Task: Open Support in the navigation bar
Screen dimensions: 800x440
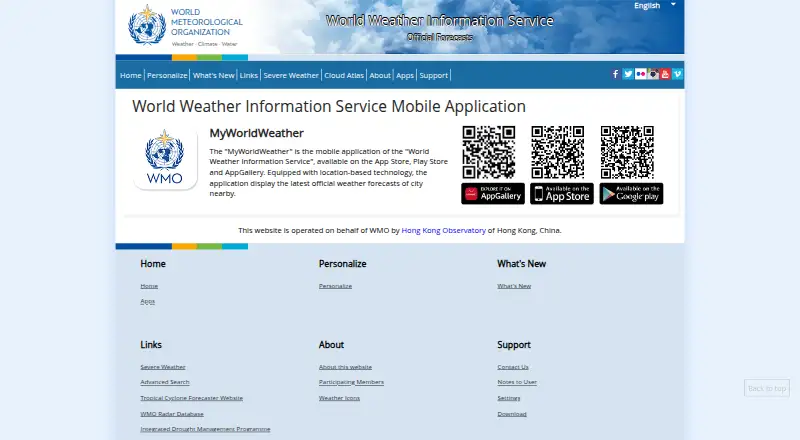Action: click(433, 75)
